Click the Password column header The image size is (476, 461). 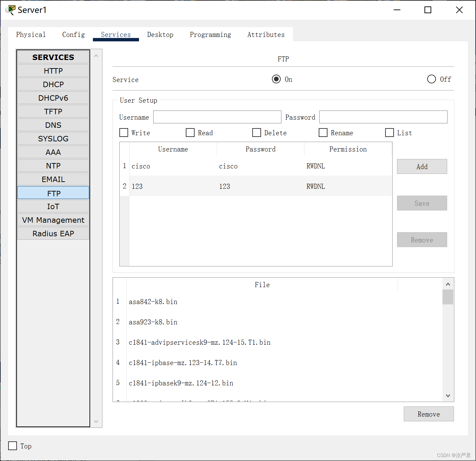[260, 149]
